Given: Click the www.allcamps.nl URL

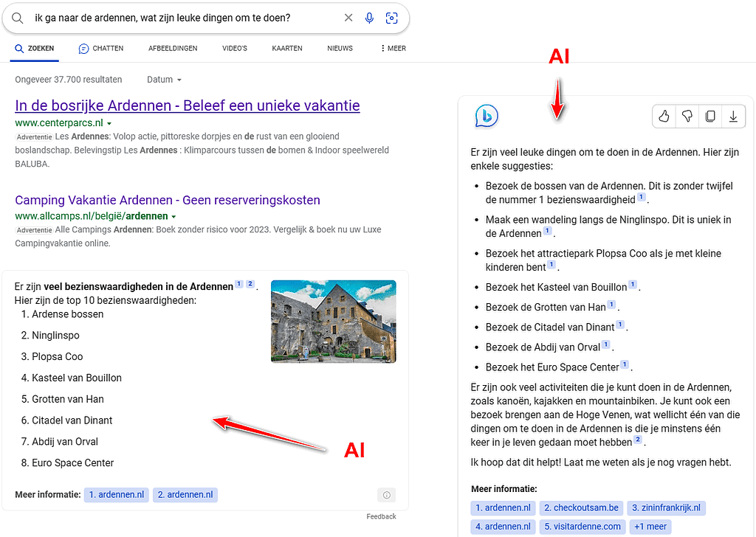Looking at the screenshot, I should tap(92, 216).
